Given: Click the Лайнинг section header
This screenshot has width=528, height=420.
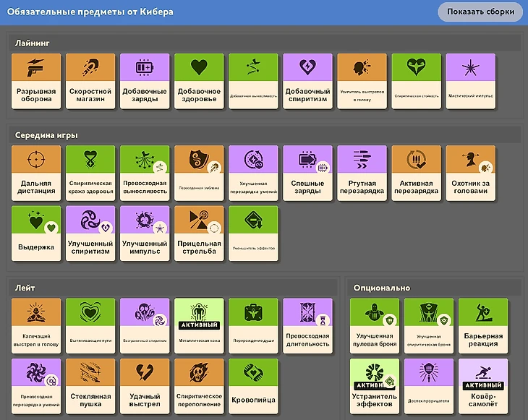Looking at the screenshot, I should (x=33, y=43).
